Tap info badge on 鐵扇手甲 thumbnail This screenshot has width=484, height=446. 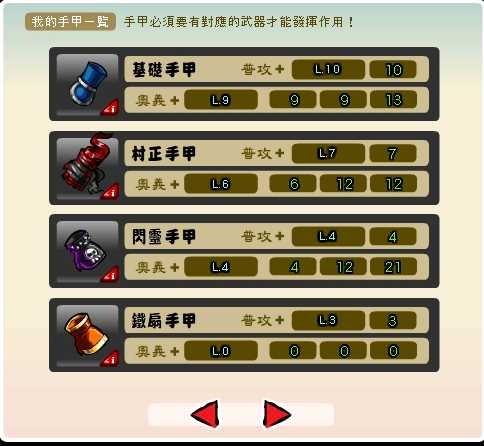tap(110, 359)
